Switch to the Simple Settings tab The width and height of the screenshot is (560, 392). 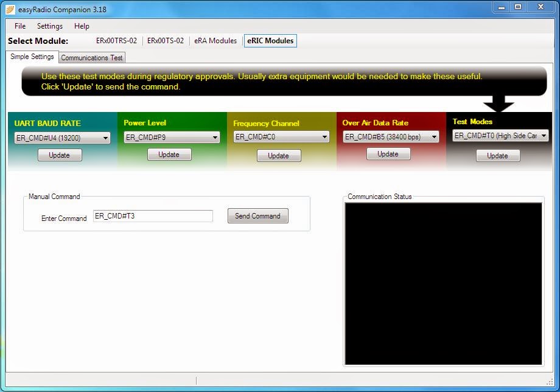pos(32,57)
